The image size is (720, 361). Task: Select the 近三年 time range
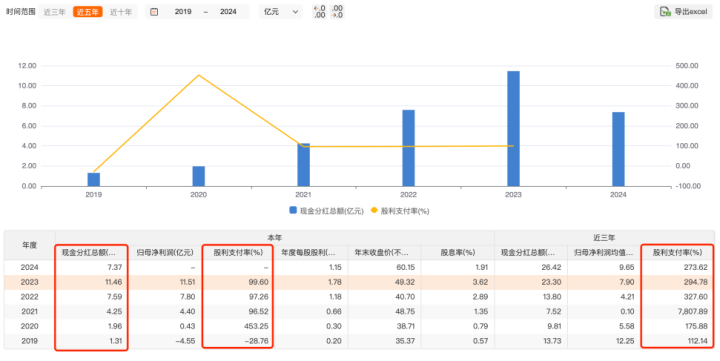(54, 12)
